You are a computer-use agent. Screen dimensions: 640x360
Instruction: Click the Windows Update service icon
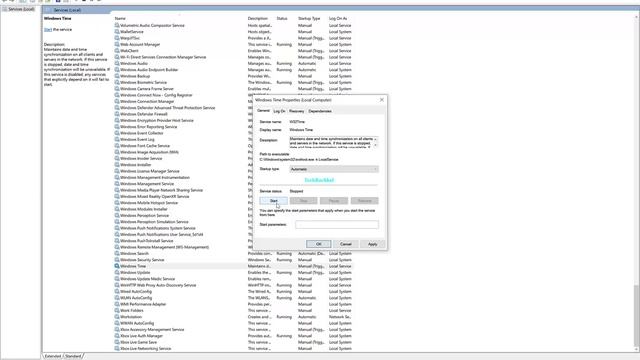click(x=117, y=272)
